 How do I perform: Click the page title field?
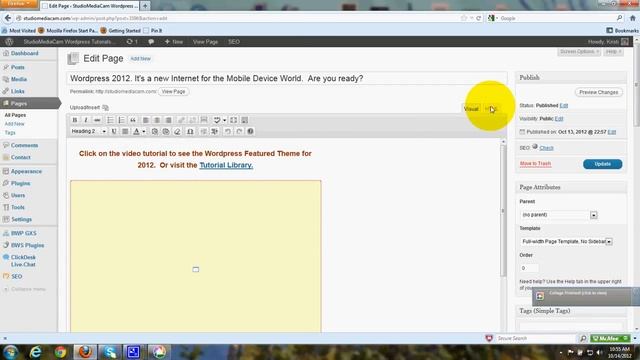click(287, 78)
